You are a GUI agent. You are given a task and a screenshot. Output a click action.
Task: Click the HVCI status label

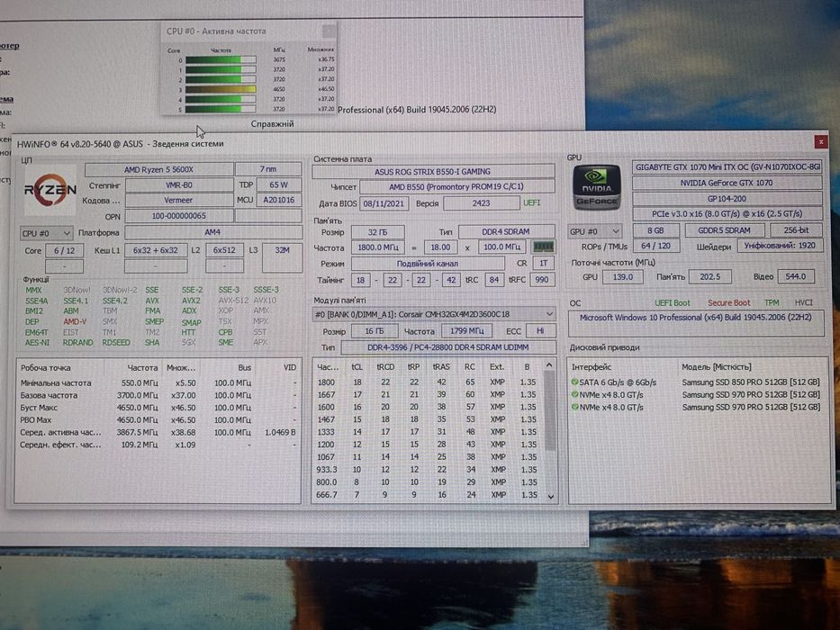(x=804, y=302)
